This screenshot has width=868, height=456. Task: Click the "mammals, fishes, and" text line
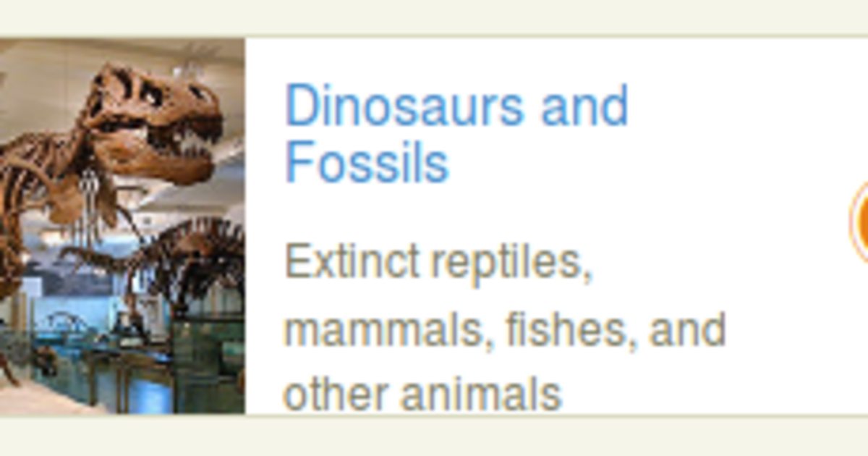(504, 330)
